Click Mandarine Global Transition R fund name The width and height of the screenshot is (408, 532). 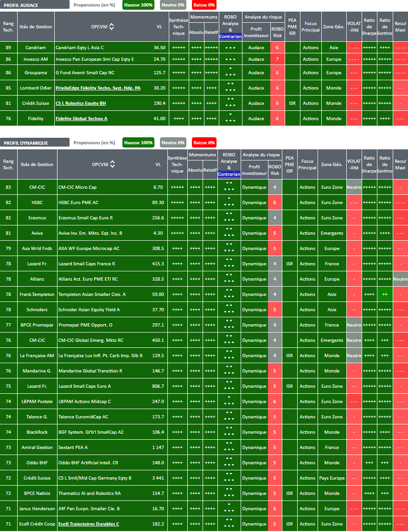90,371
